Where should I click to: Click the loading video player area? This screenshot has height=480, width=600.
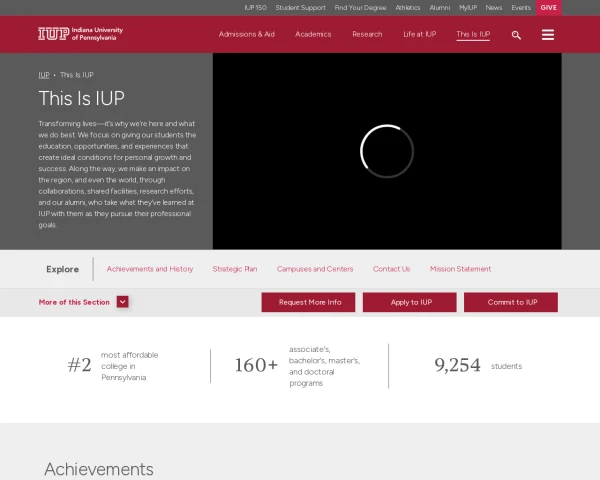pyautogui.click(x=387, y=151)
